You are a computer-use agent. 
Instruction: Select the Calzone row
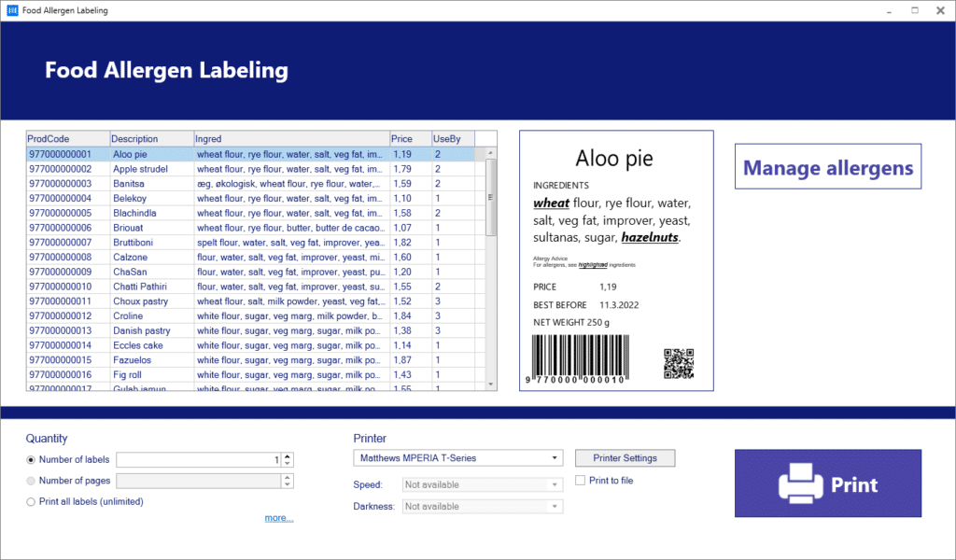pos(250,258)
